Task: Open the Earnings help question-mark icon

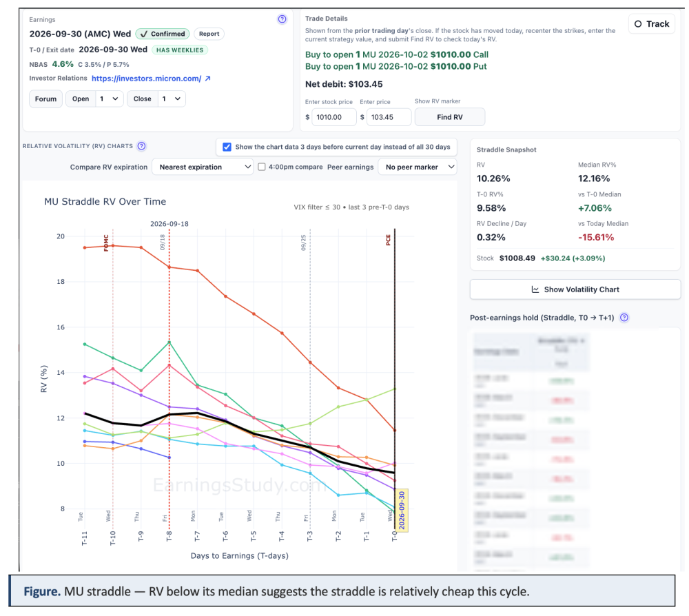Action: [282, 19]
